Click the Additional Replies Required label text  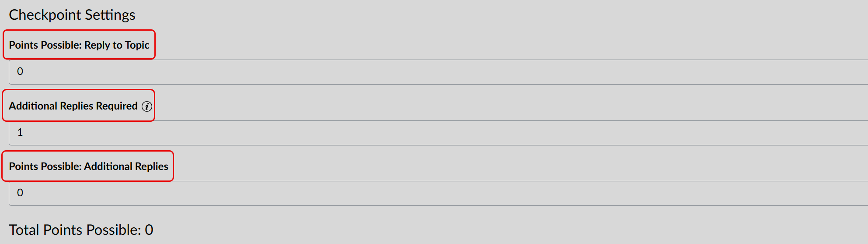(x=73, y=106)
